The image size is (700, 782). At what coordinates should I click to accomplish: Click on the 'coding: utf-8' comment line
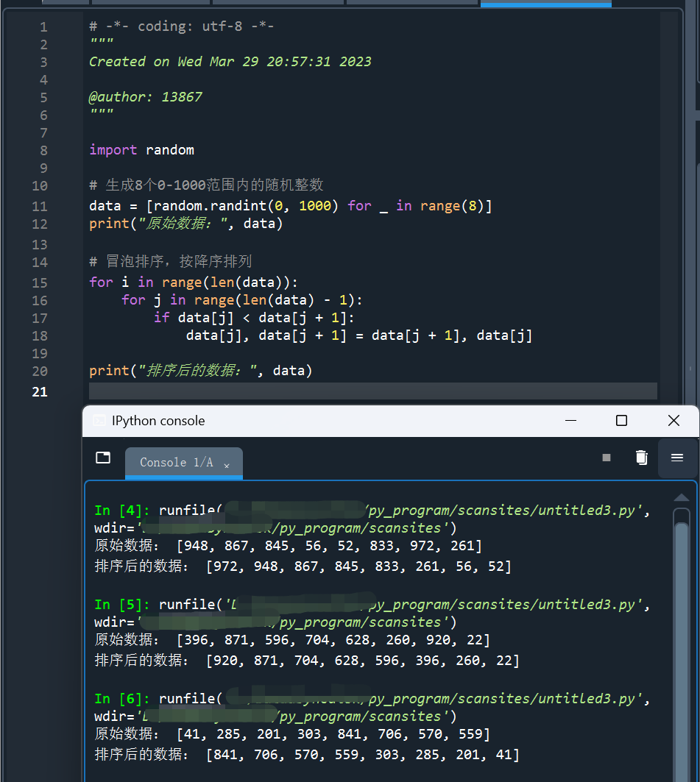182,26
